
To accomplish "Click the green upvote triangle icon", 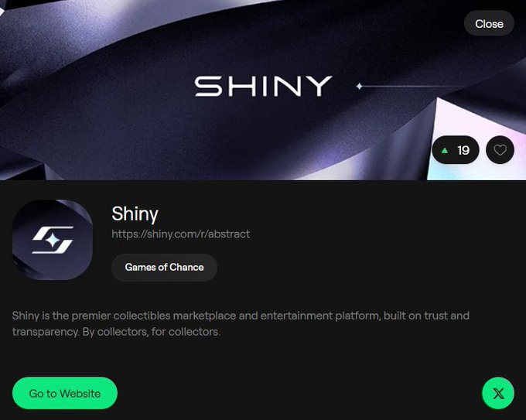I will [x=445, y=150].
